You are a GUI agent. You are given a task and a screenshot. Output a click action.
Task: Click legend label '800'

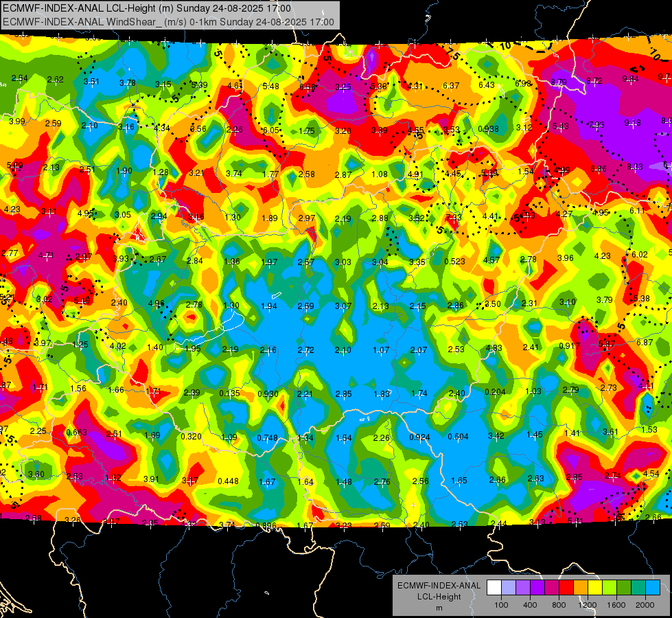click(559, 605)
